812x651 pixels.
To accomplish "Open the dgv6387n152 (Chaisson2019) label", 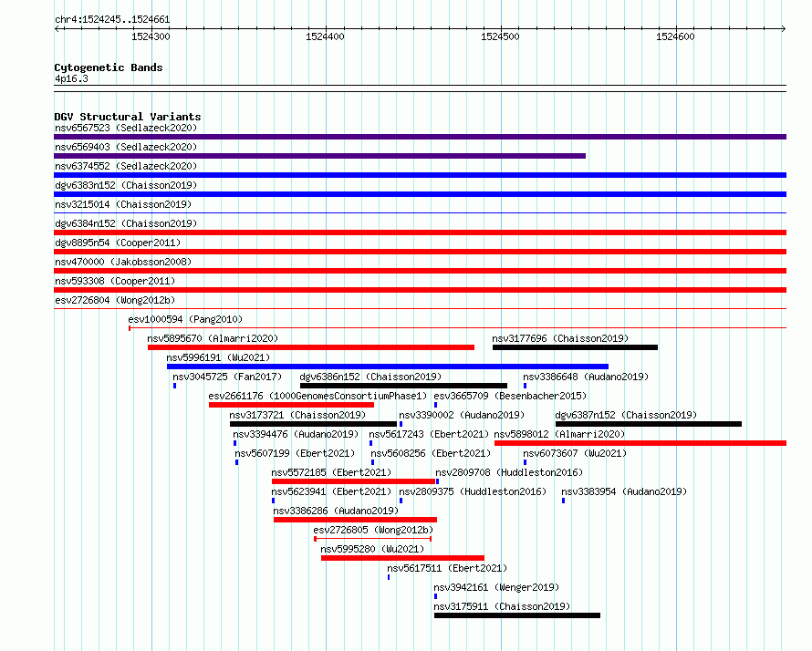I will (x=626, y=415).
